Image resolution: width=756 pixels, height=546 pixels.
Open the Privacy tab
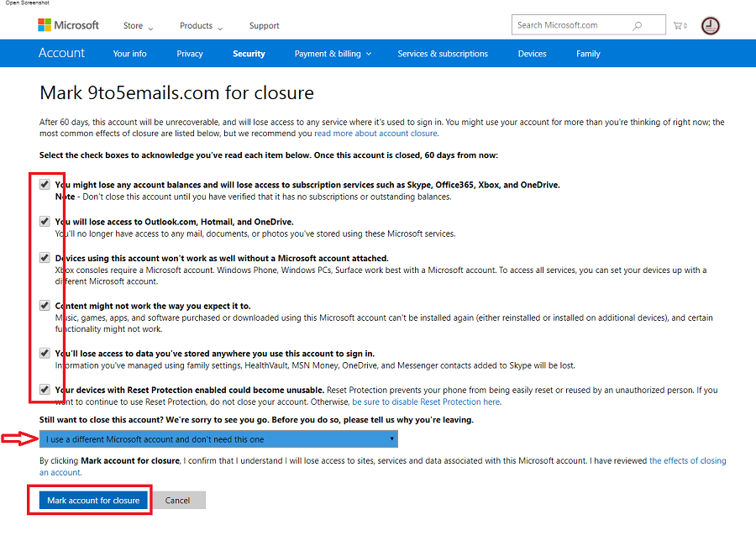[190, 54]
